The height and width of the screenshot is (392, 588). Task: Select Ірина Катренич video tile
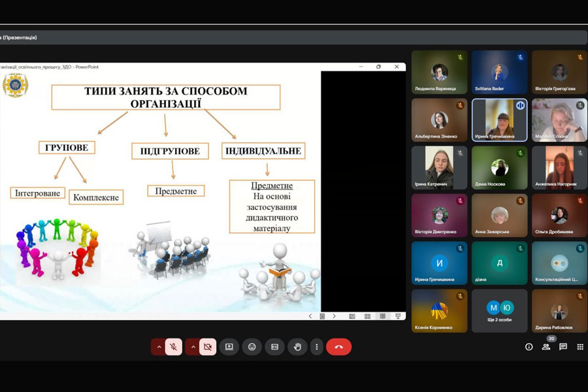440,168
